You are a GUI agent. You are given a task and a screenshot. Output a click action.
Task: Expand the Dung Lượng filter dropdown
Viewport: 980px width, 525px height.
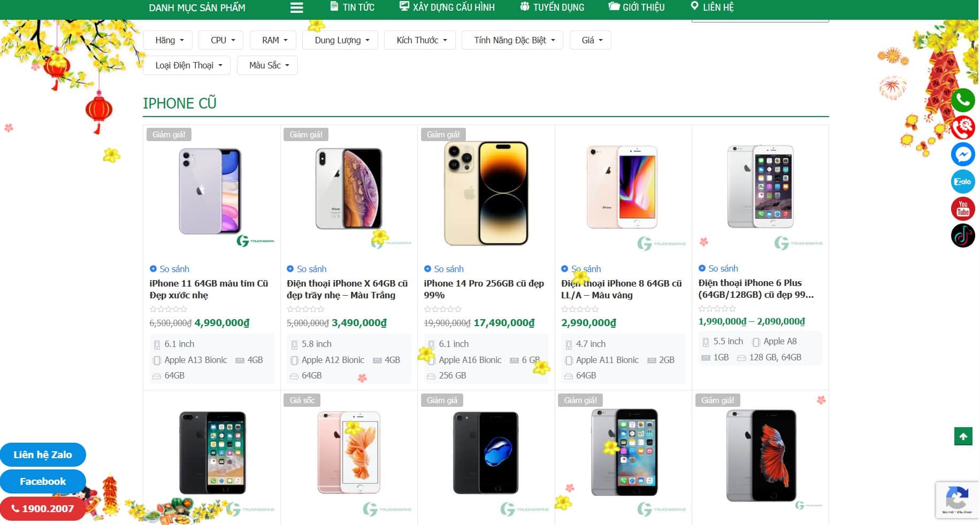(x=340, y=40)
